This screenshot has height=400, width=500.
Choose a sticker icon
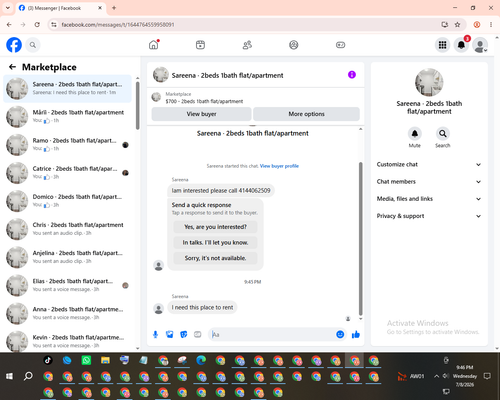(184, 334)
